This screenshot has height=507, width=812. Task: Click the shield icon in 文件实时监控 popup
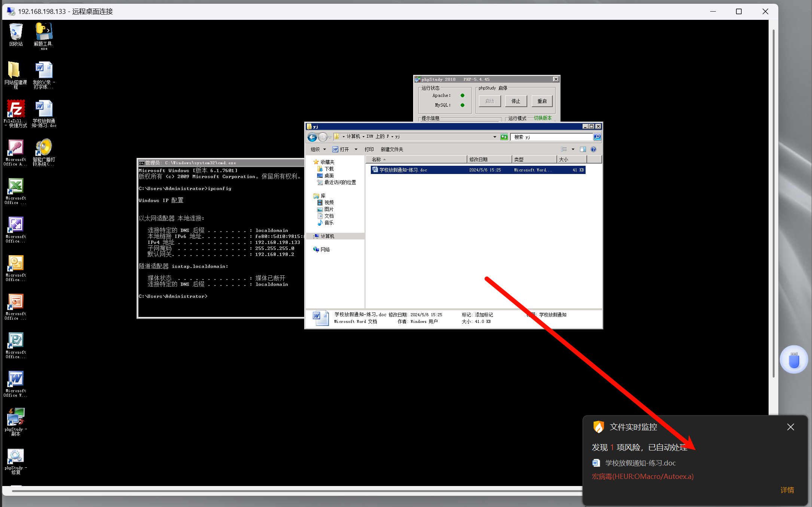pyautogui.click(x=599, y=427)
